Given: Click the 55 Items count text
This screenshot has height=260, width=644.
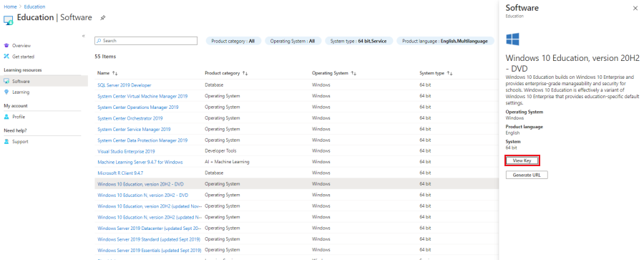Looking at the screenshot, I should click(x=105, y=57).
